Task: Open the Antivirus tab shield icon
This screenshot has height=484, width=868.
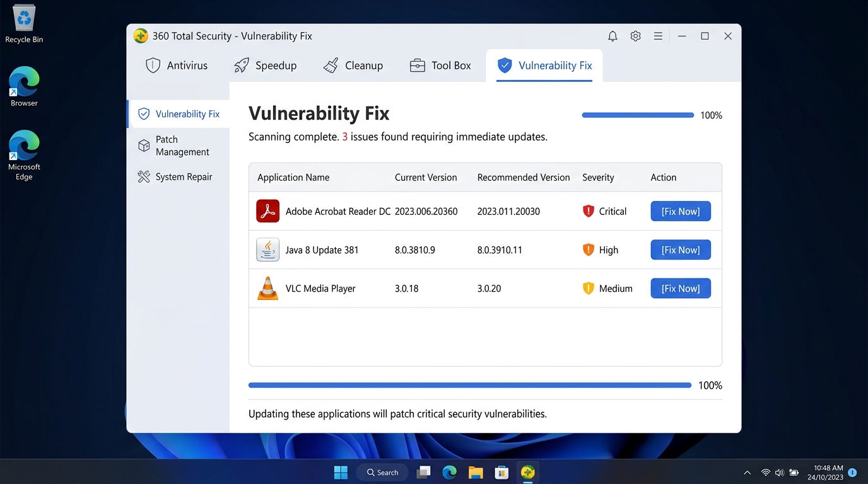Action: [153, 65]
